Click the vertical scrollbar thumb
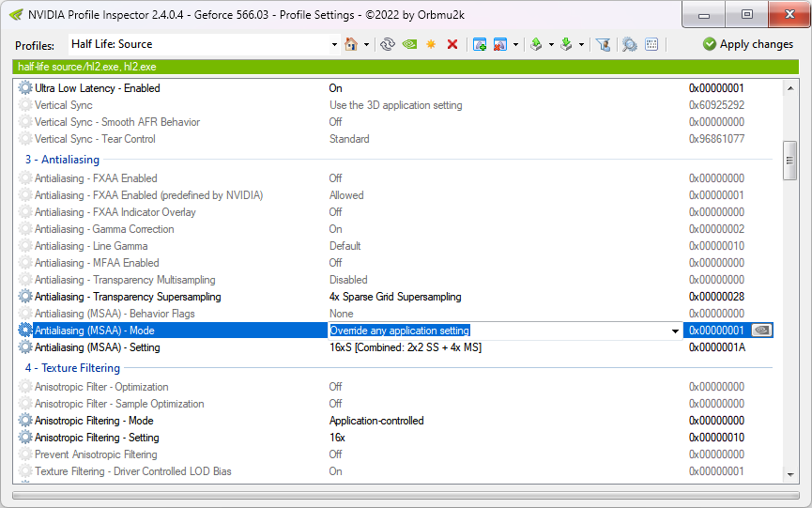 pyautogui.click(x=789, y=161)
